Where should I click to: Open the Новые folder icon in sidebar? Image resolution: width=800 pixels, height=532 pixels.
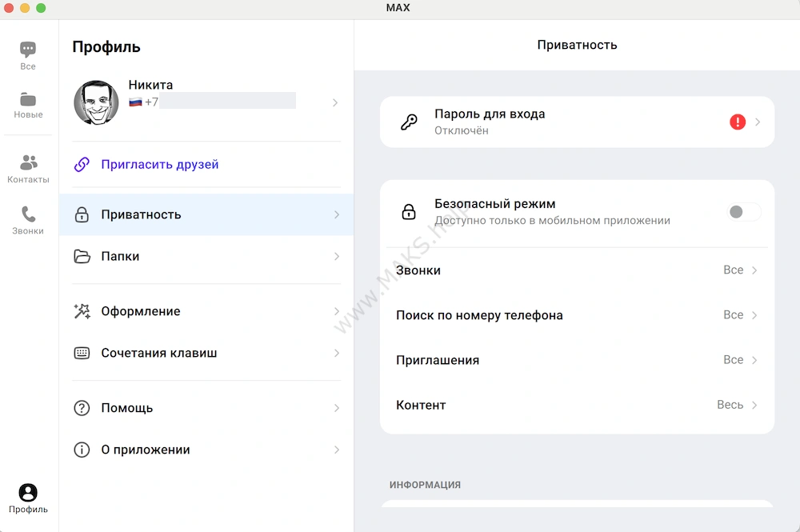(x=28, y=99)
